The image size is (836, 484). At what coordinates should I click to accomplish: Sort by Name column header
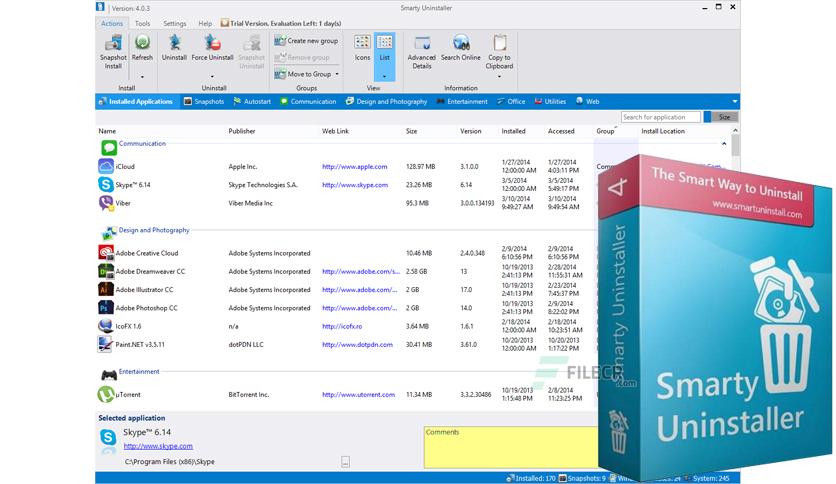pos(107,131)
